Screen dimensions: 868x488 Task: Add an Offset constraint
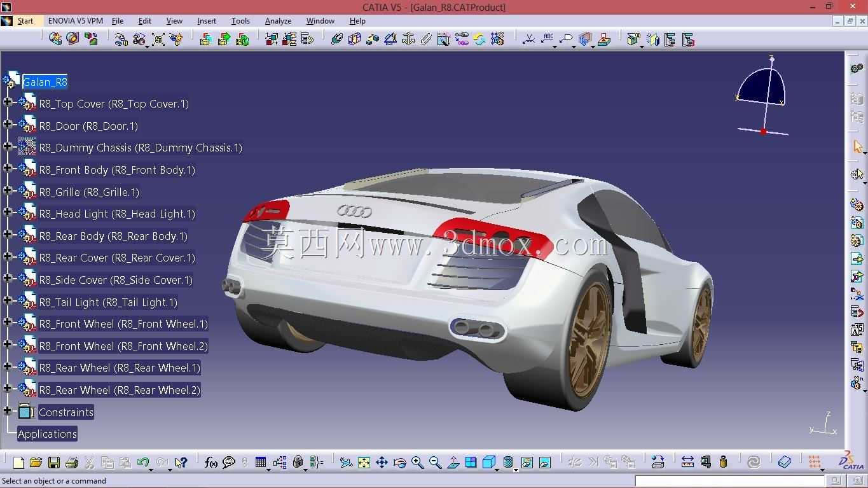(373, 39)
